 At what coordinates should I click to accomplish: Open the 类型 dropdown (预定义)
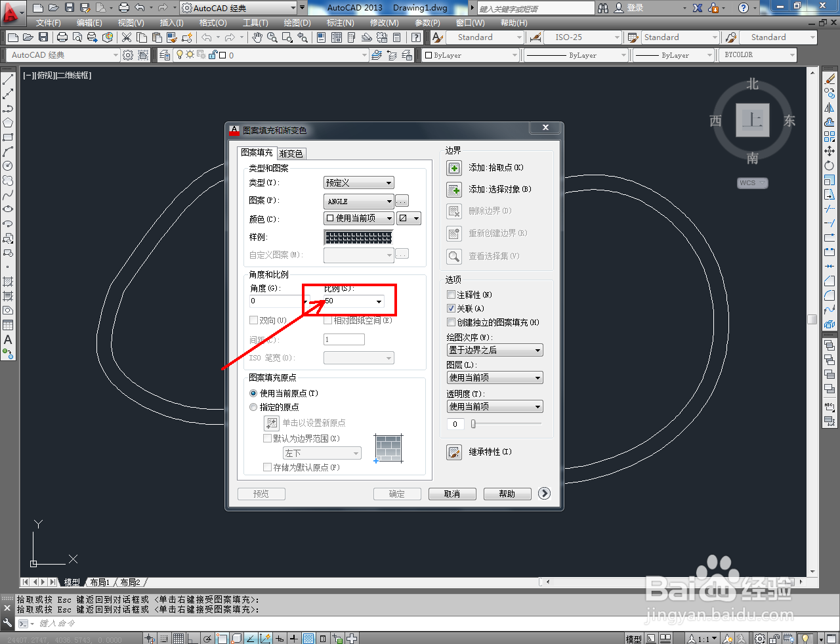point(358,182)
